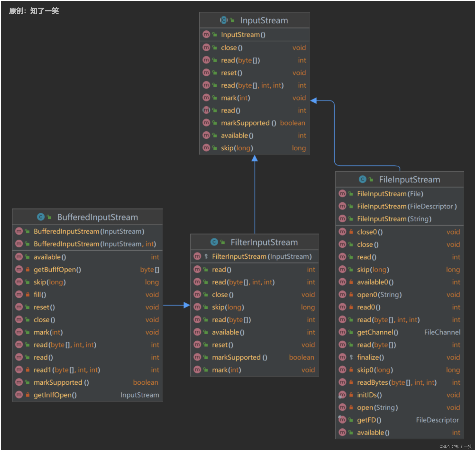Click the InputStream abstract class icon
476x451 pixels.
[223, 20]
